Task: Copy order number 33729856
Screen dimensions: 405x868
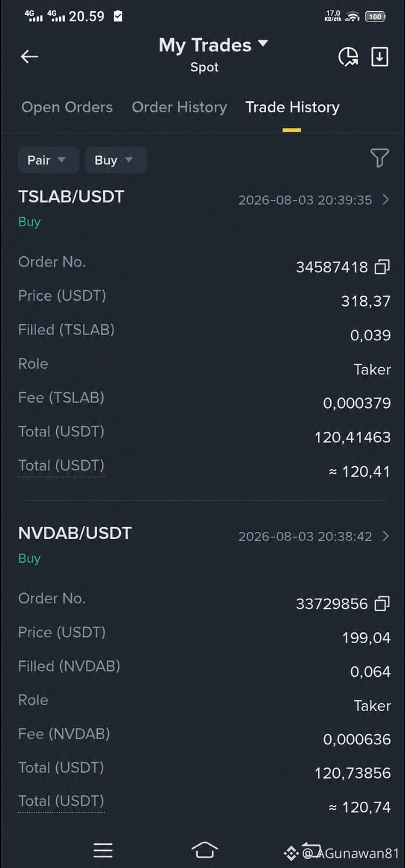Action: [x=382, y=604]
